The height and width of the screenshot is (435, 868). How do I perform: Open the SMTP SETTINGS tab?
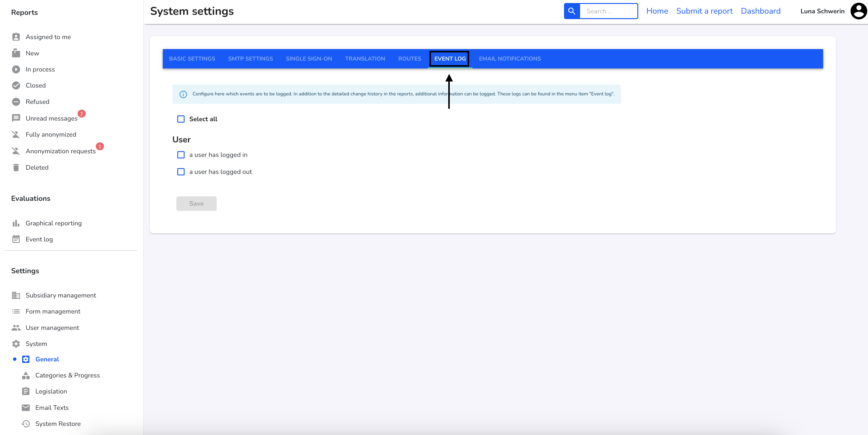[250, 58]
